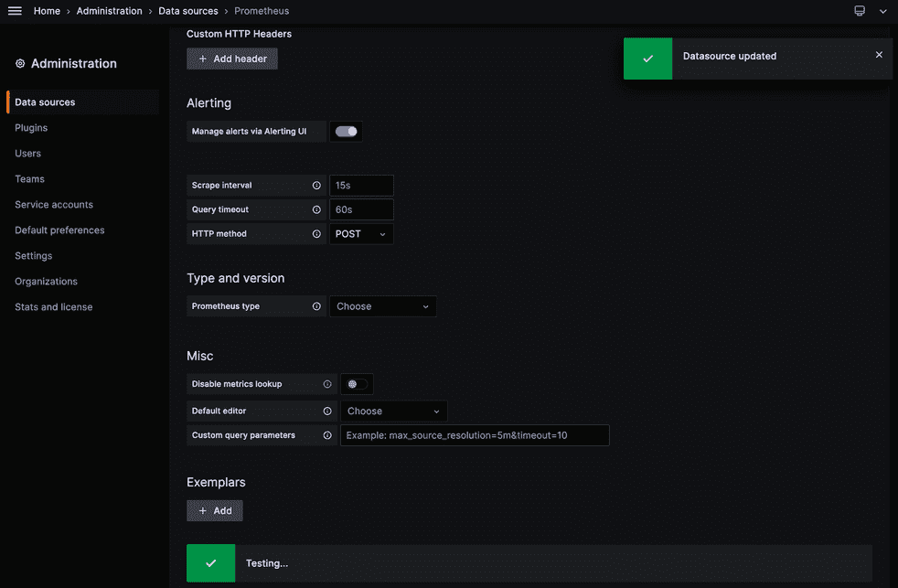This screenshot has width=898, height=588.
Task: Click Add button under Exemplars
Action: coord(215,510)
